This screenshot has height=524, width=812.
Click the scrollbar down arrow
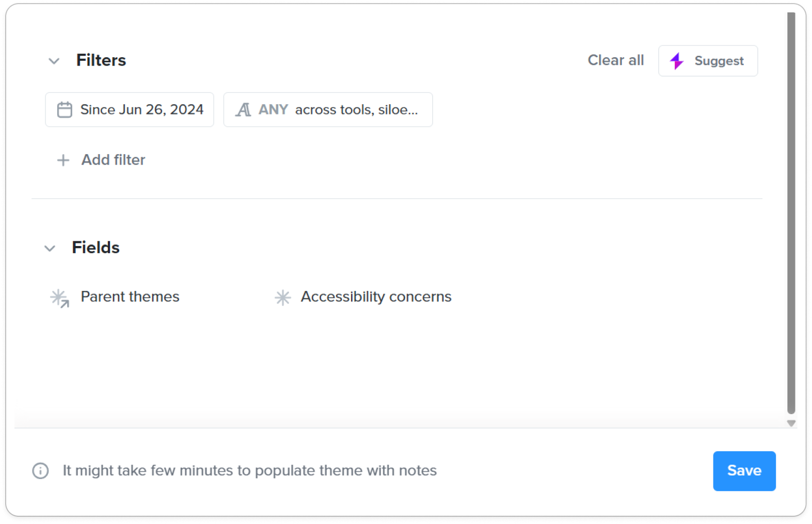(x=791, y=423)
